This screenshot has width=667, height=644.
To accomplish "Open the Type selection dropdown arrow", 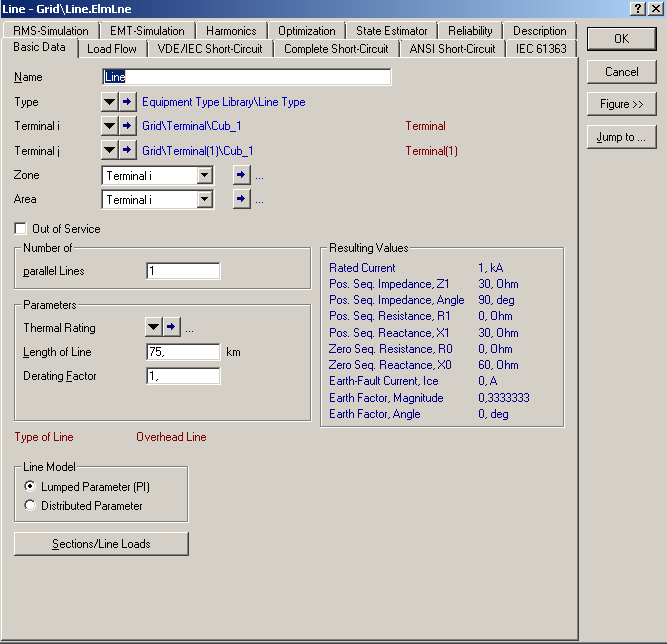I will [x=110, y=102].
